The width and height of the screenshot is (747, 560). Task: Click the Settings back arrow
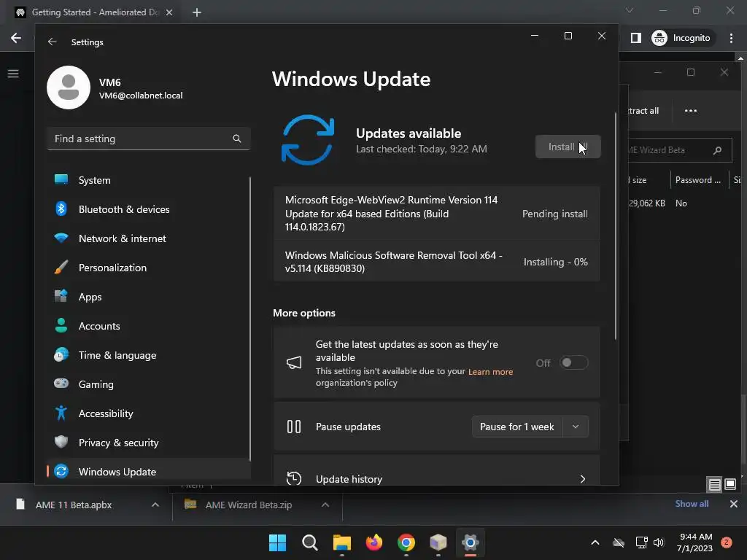[52, 42]
